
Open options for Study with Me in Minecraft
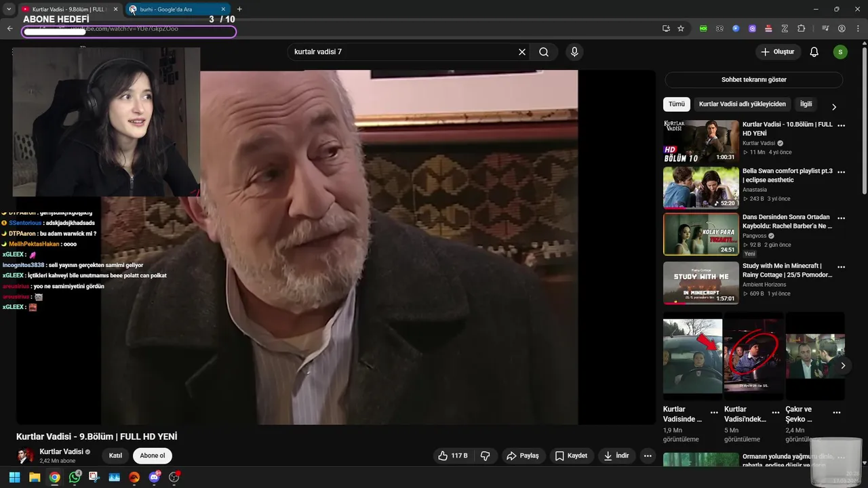tap(842, 267)
